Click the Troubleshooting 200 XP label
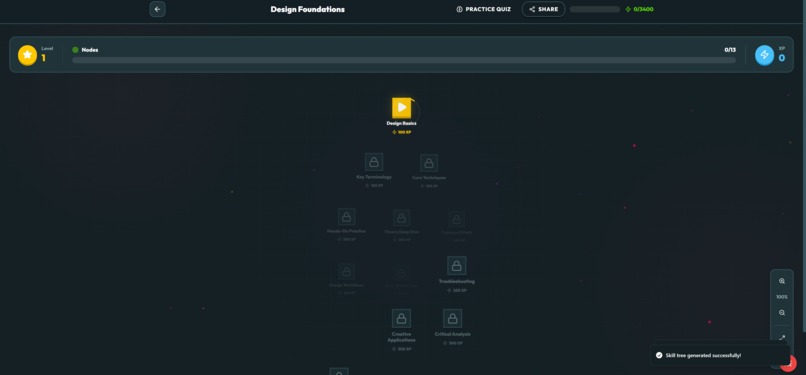806x375 pixels. [x=456, y=290]
